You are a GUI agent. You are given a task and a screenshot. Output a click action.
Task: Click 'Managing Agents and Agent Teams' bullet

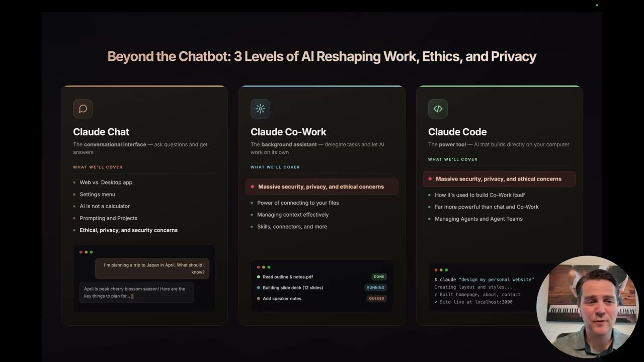click(x=478, y=219)
